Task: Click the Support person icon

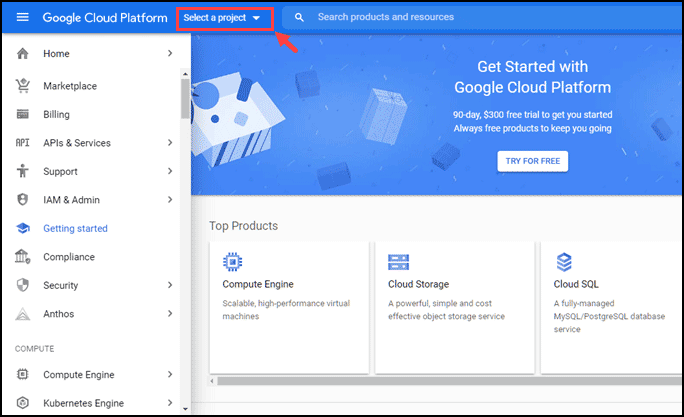Action: click(x=23, y=171)
